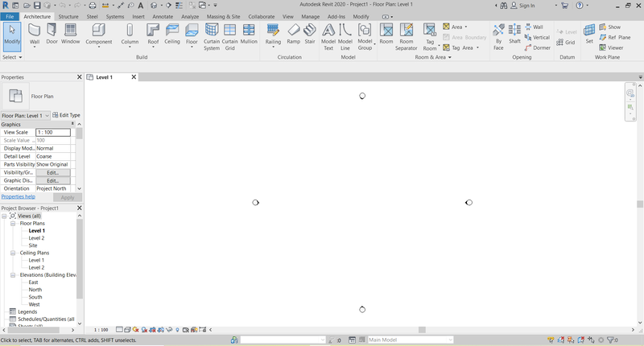Image resolution: width=644 pixels, height=346 pixels.
Task: Collapse the Floor Plans tree node
Action: pyautogui.click(x=13, y=223)
